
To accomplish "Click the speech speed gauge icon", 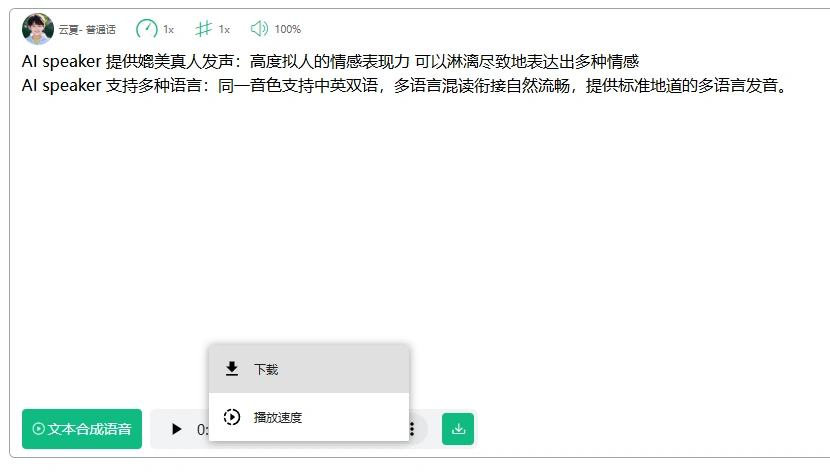I will click(x=147, y=29).
